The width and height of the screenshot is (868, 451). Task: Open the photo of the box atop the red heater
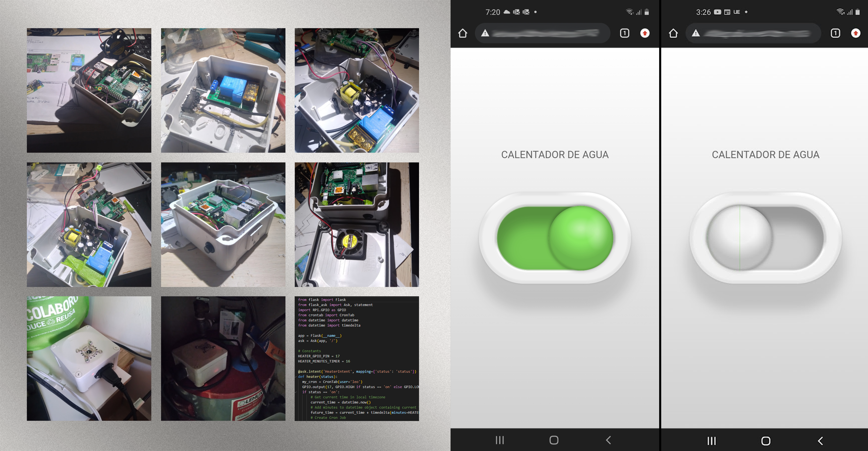pyautogui.click(x=223, y=359)
